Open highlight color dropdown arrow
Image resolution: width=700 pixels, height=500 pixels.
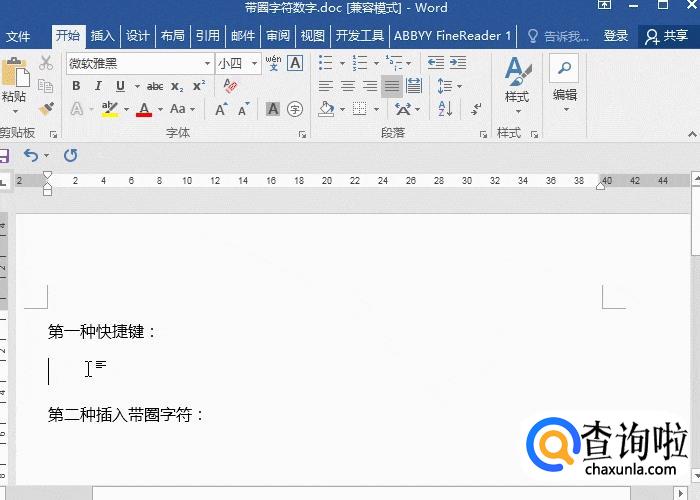pyautogui.click(x=126, y=109)
